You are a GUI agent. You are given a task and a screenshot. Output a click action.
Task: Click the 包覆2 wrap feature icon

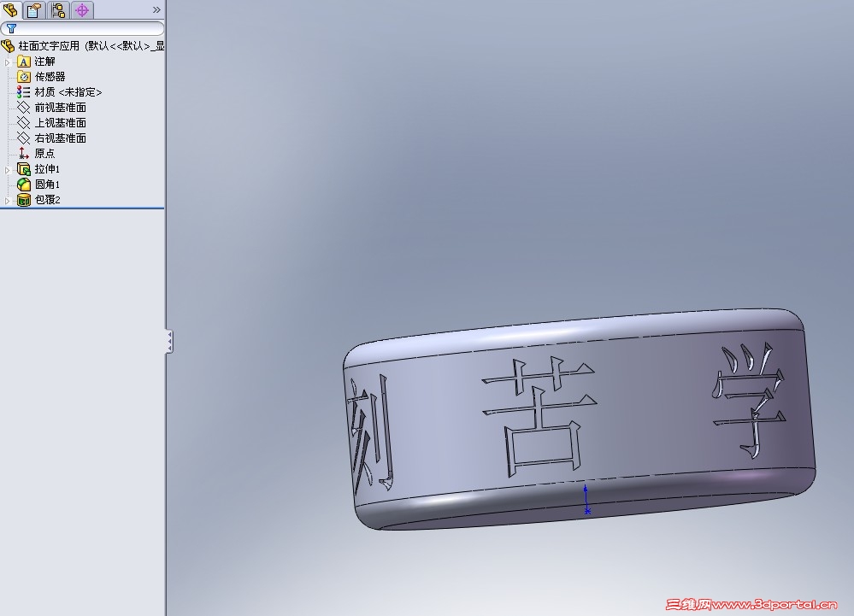23,200
